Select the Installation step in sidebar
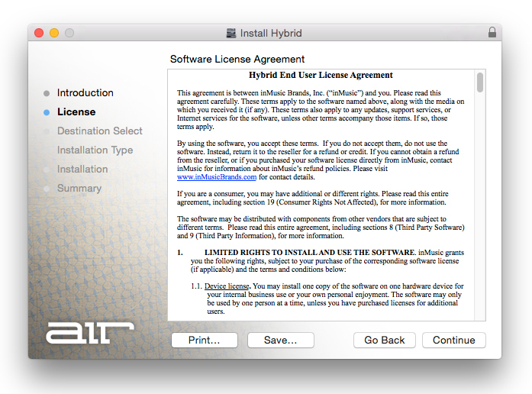 pos(82,169)
